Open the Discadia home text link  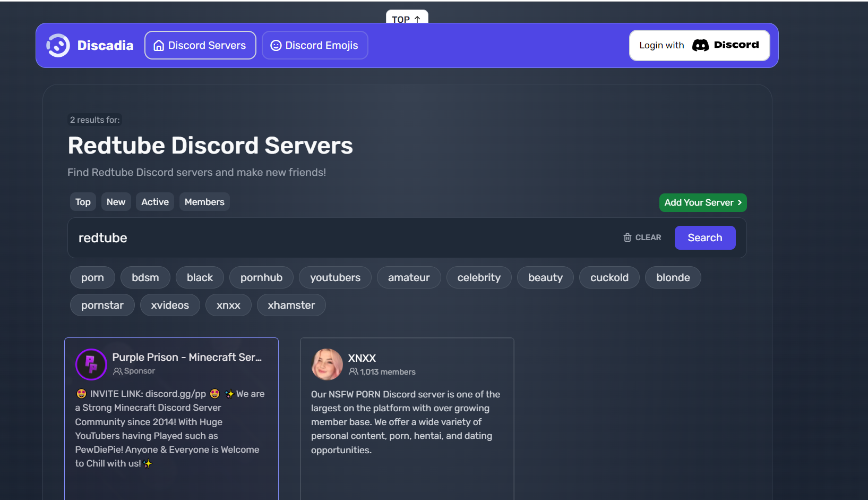105,46
